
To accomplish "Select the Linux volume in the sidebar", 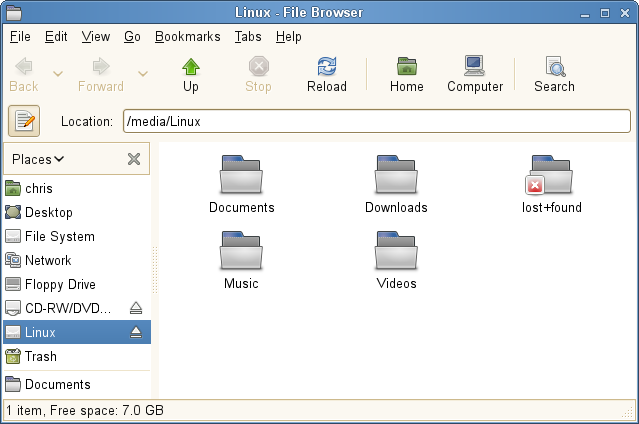I will (x=77, y=332).
